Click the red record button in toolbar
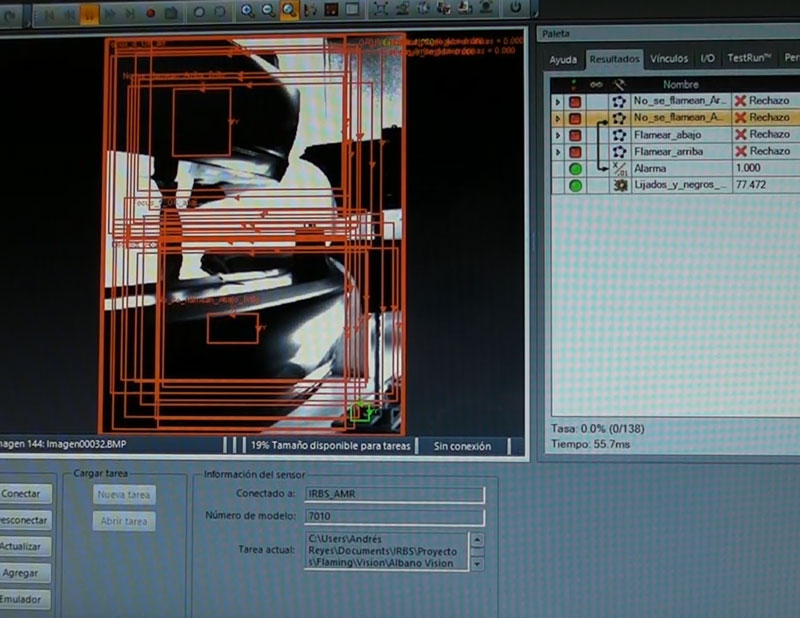The height and width of the screenshot is (618, 800). pos(150,12)
